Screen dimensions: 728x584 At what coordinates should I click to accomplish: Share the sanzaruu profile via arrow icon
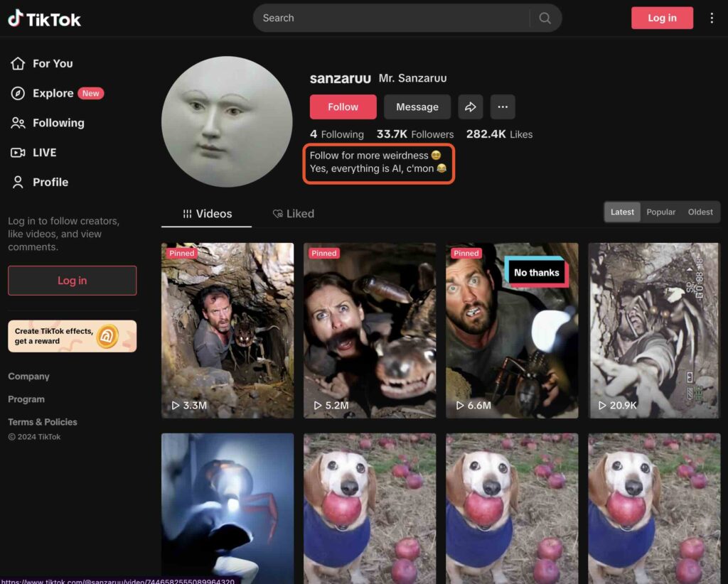pos(470,107)
